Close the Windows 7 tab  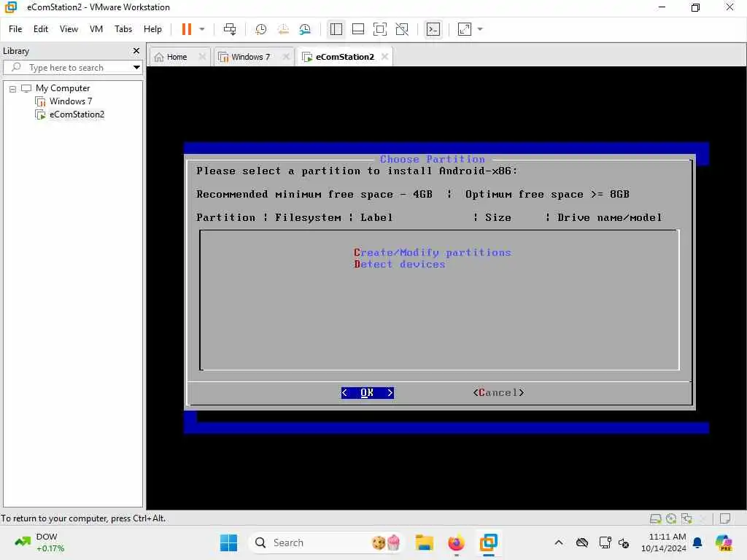point(285,56)
